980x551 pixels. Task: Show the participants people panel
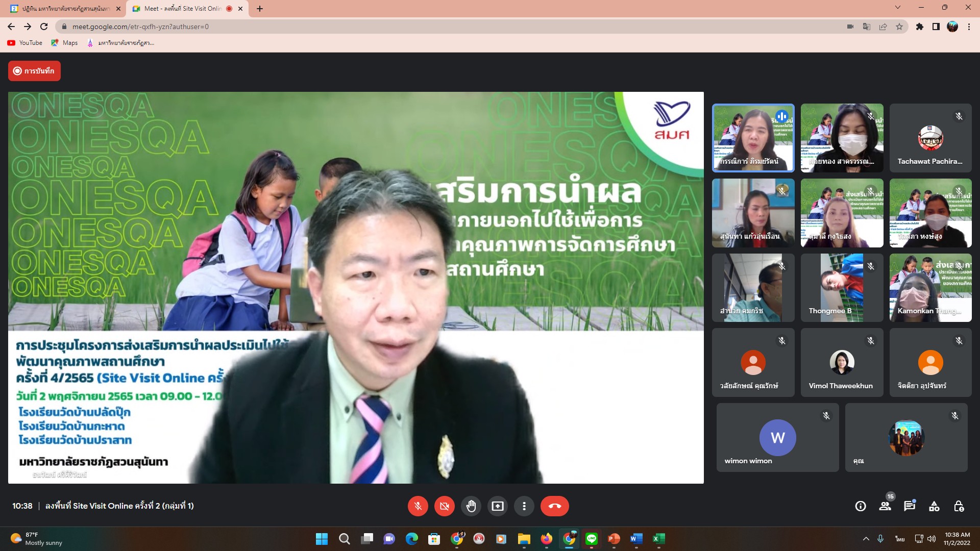pos(885,506)
